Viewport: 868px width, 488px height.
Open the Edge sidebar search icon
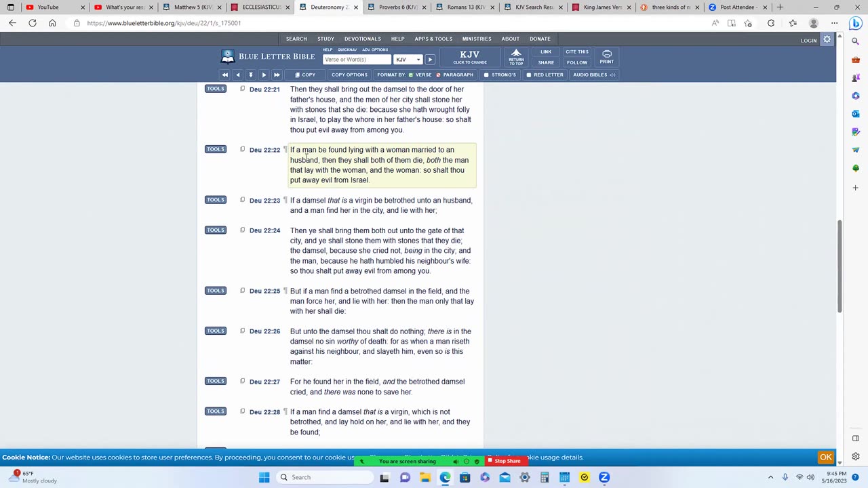(x=856, y=41)
